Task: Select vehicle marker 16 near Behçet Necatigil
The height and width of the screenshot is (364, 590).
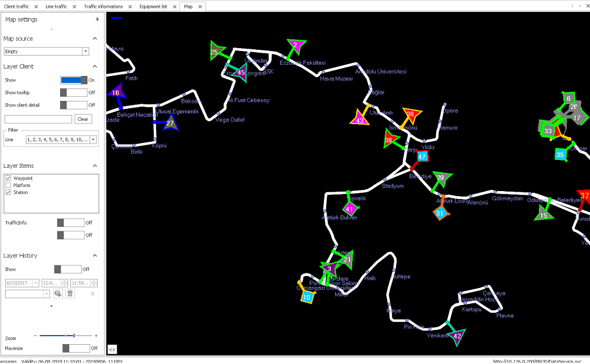Action: [116, 92]
